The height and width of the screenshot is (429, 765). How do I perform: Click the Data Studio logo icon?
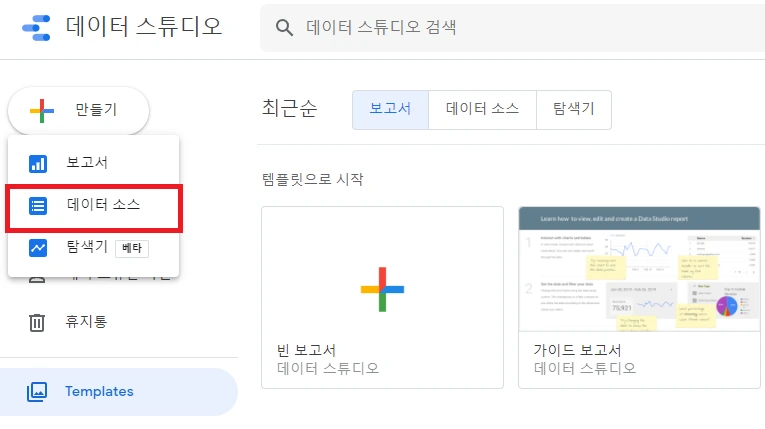[x=37, y=28]
